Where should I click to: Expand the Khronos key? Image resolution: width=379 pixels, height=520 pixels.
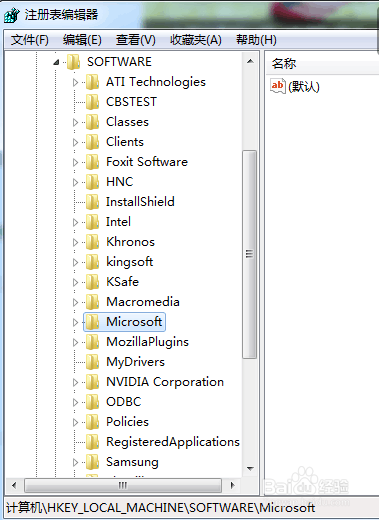point(75,242)
